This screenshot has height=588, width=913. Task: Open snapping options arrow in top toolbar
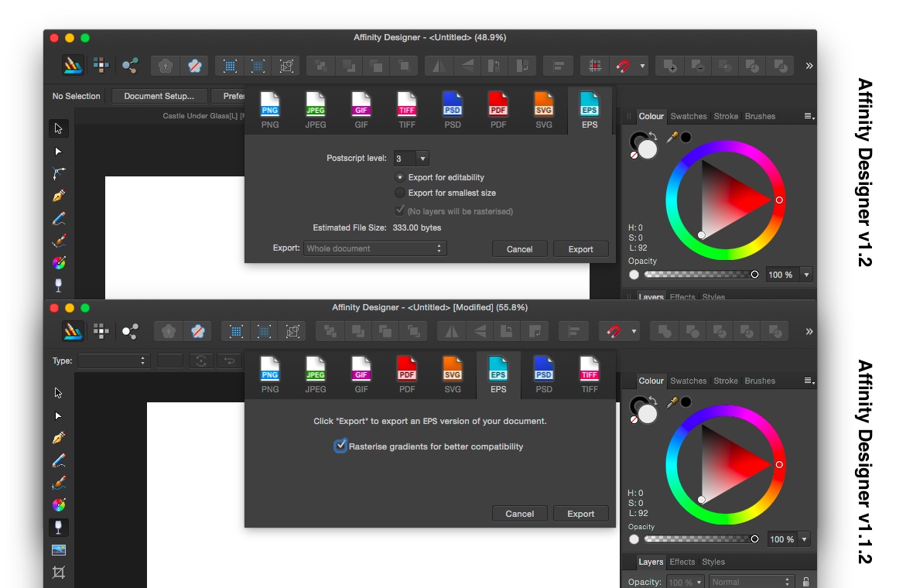[642, 66]
